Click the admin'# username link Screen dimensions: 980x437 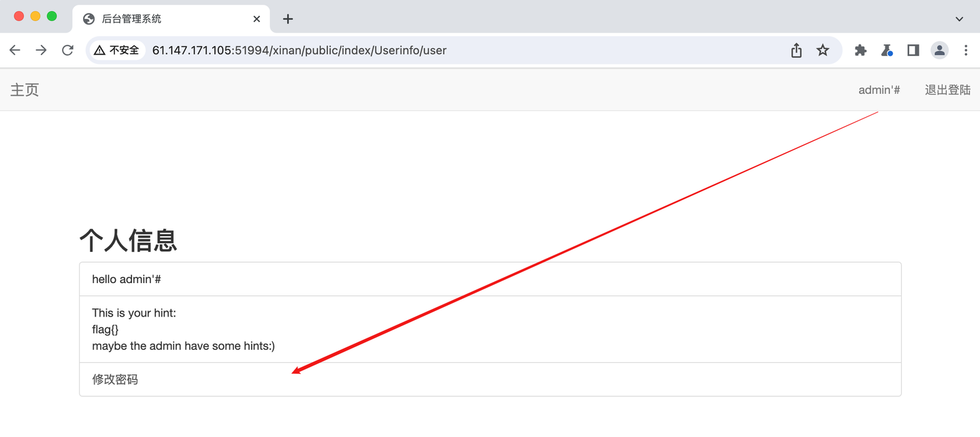[879, 90]
